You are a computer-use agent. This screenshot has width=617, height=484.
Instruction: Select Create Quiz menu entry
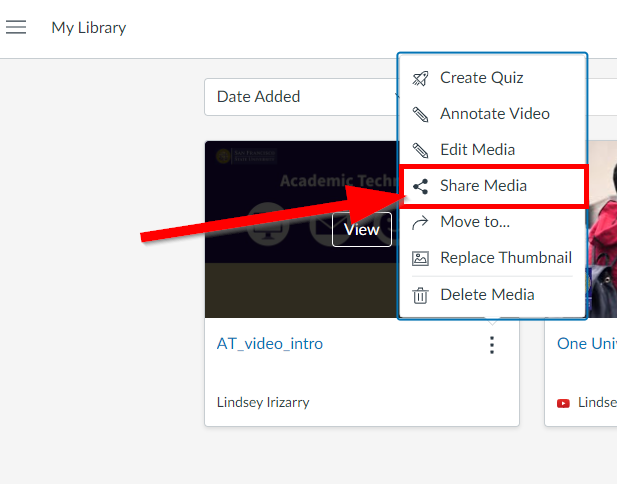492,78
